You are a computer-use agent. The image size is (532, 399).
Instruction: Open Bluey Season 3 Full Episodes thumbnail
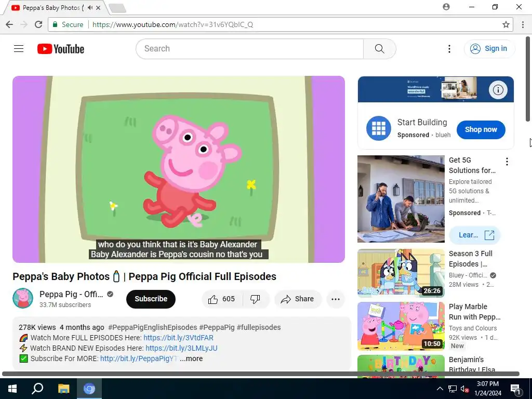coord(401,273)
